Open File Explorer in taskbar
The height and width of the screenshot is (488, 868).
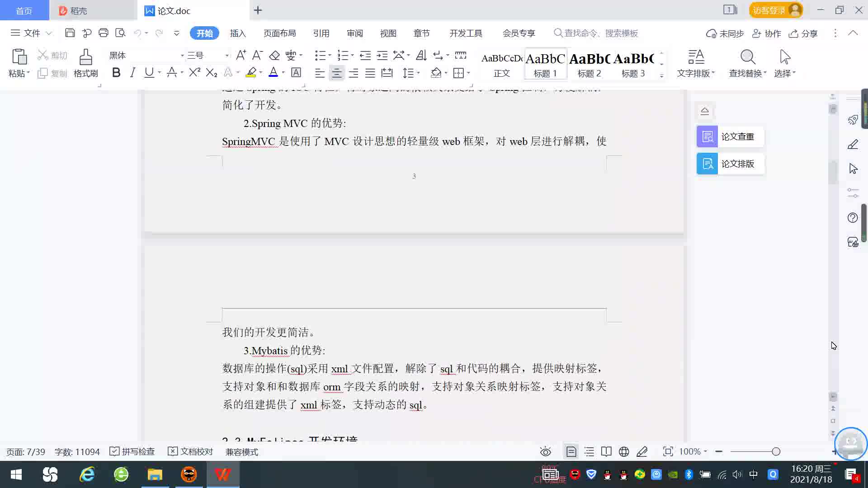155,474
